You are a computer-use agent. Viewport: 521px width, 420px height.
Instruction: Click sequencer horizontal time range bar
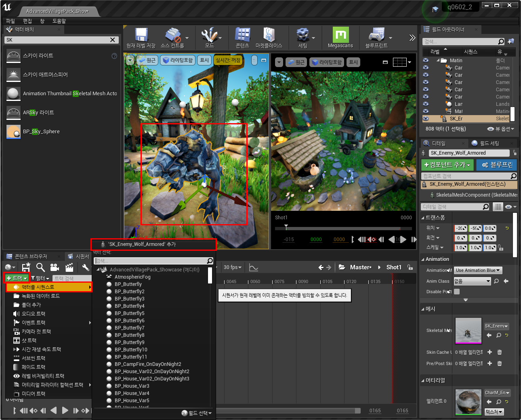pos(288,411)
